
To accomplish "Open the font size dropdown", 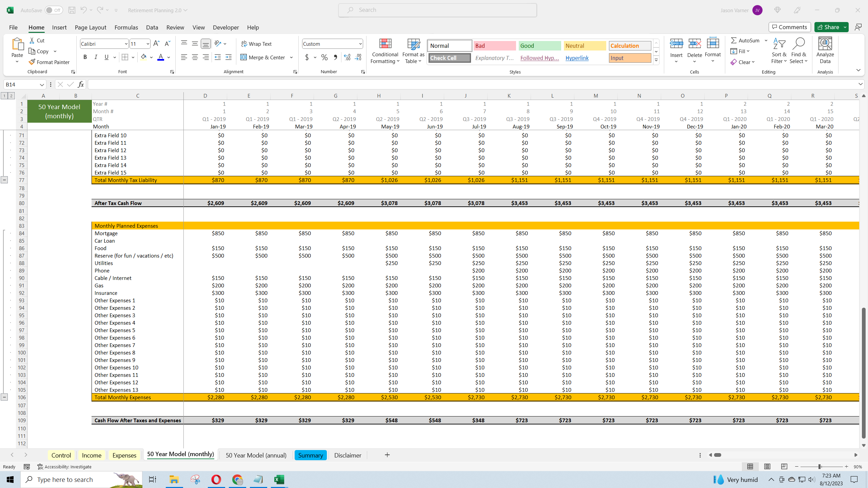I will [147, 43].
